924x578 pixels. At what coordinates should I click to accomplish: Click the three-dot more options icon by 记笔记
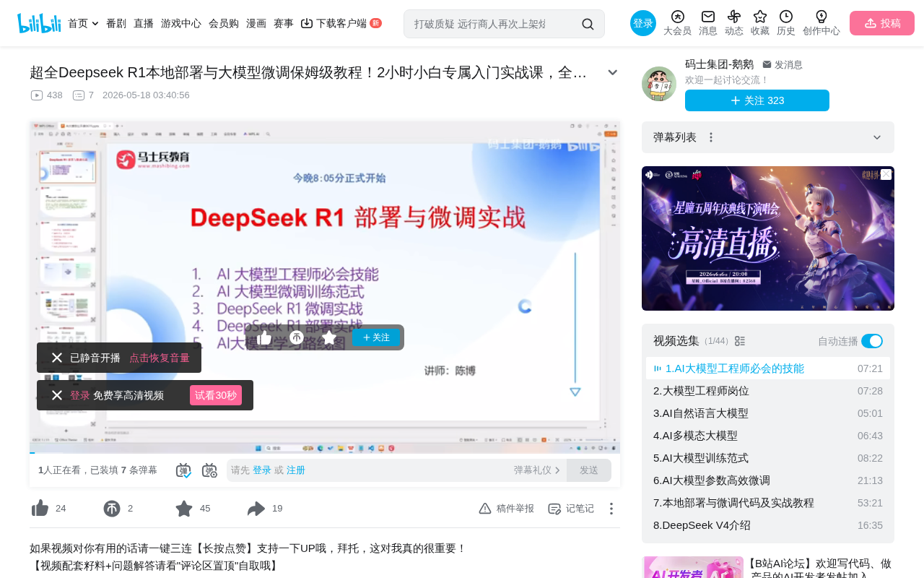(611, 509)
